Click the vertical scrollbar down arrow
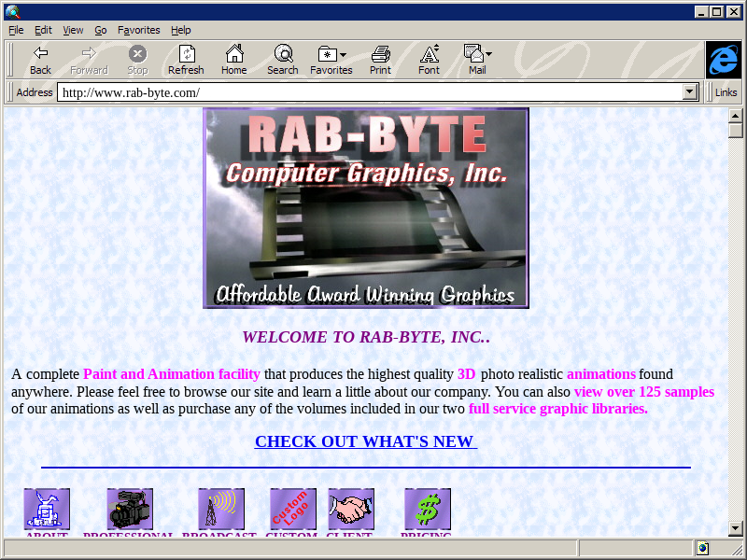This screenshot has width=747, height=560. point(736,528)
